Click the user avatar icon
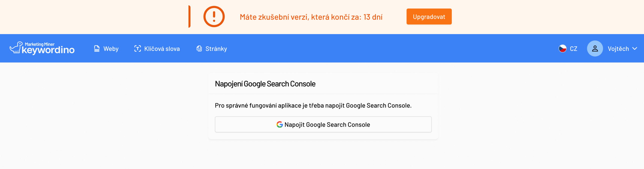 [595, 48]
